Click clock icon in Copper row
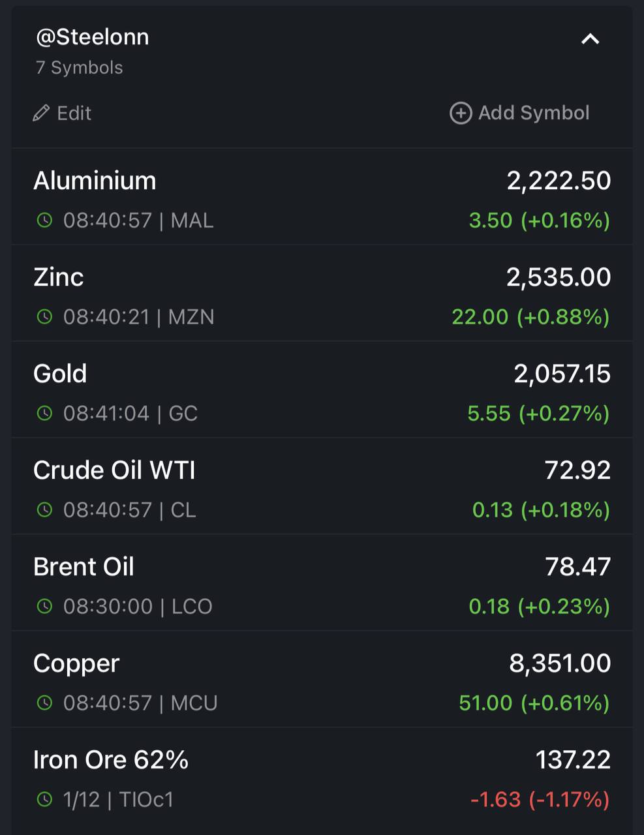The width and height of the screenshot is (644, 835). [44, 703]
